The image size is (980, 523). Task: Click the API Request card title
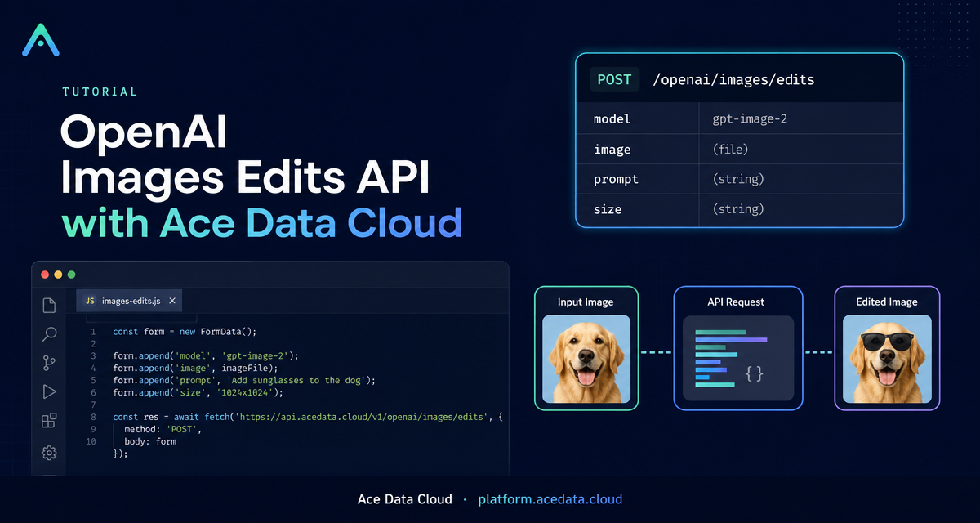click(x=736, y=302)
